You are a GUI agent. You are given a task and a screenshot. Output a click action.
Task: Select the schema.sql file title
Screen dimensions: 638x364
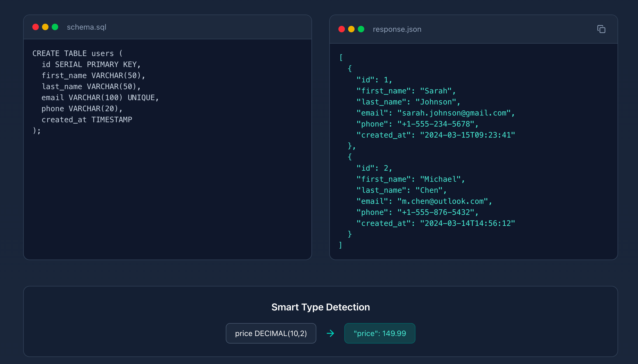[86, 27]
